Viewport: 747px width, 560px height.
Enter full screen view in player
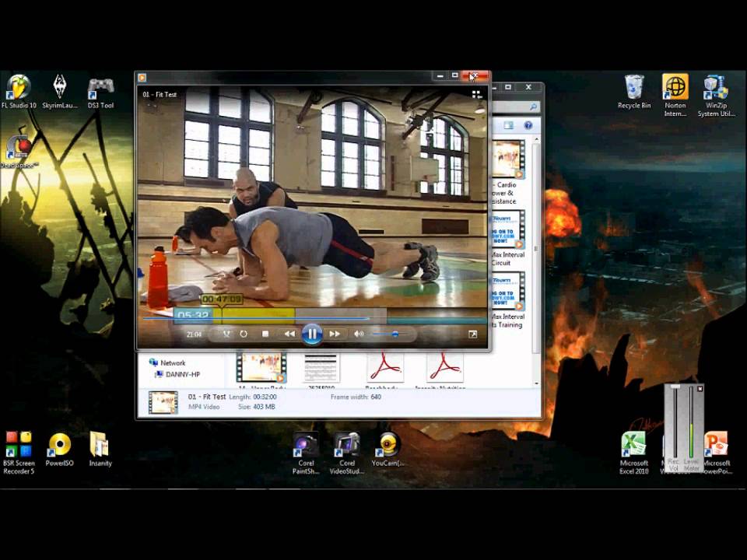tap(472, 334)
